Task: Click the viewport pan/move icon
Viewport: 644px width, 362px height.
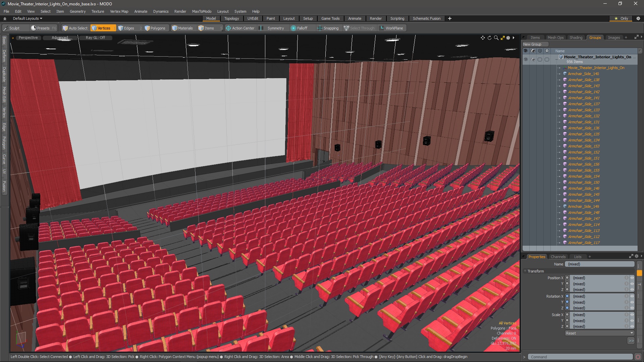Action: [483, 38]
